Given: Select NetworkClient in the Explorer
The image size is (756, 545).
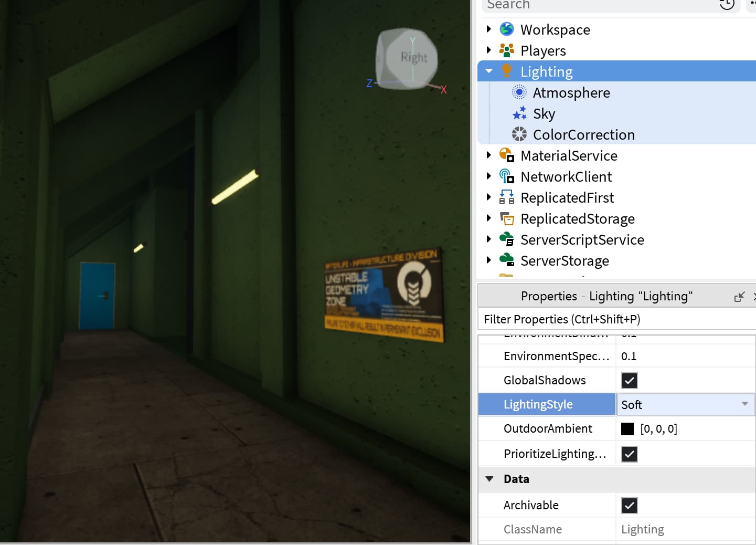Looking at the screenshot, I should (566, 176).
